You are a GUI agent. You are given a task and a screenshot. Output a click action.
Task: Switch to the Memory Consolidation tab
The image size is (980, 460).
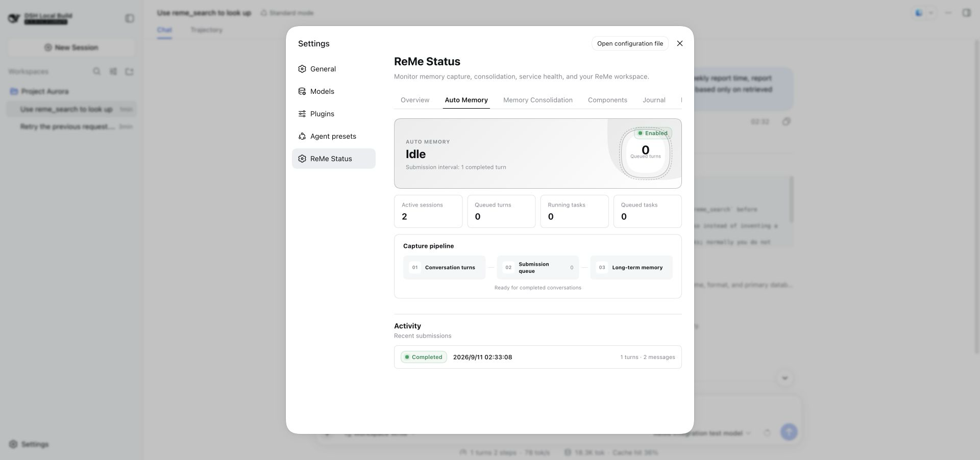[538, 100]
